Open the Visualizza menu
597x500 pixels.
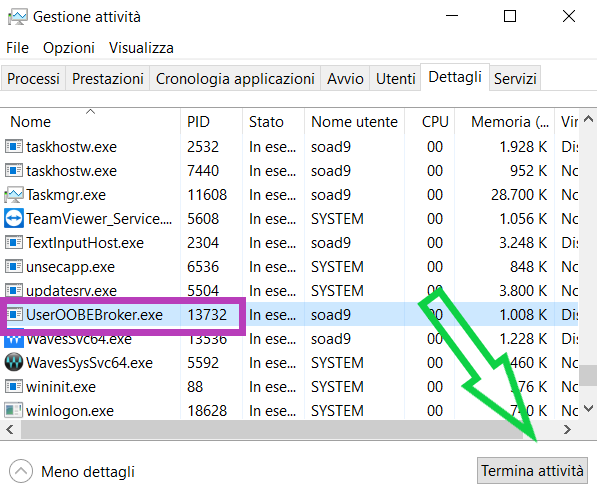[141, 48]
